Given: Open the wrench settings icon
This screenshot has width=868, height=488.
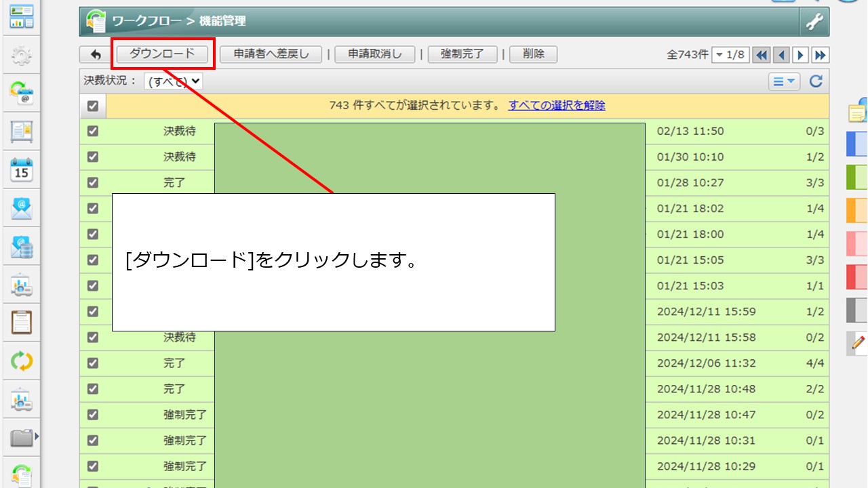Looking at the screenshot, I should (814, 22).
